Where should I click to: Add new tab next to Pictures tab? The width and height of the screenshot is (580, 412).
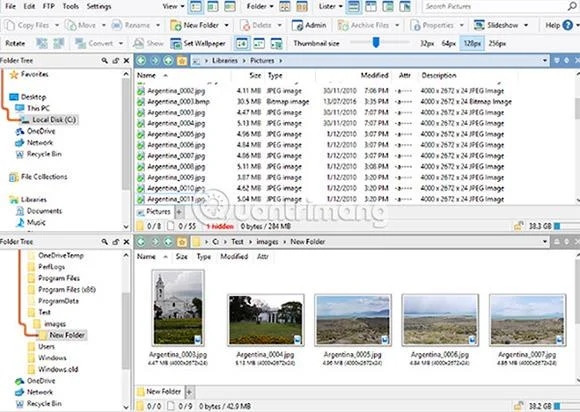(x=179, y=212)
